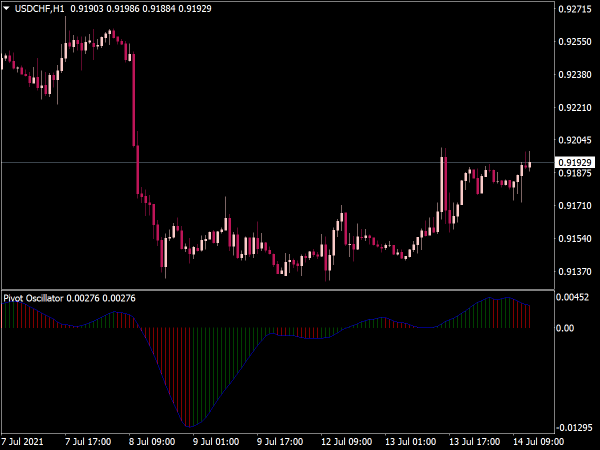Screen dimensions: 600x450
Task: Click the oscillator's lowest trough point
Action: pyautogui.click(x=188, y=426)
